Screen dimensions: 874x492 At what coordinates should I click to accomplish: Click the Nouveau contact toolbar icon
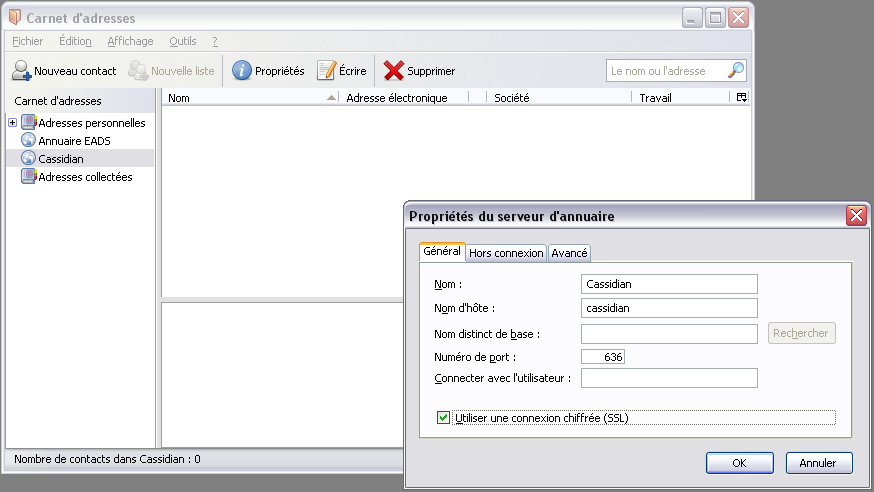(x=22, y=71)
